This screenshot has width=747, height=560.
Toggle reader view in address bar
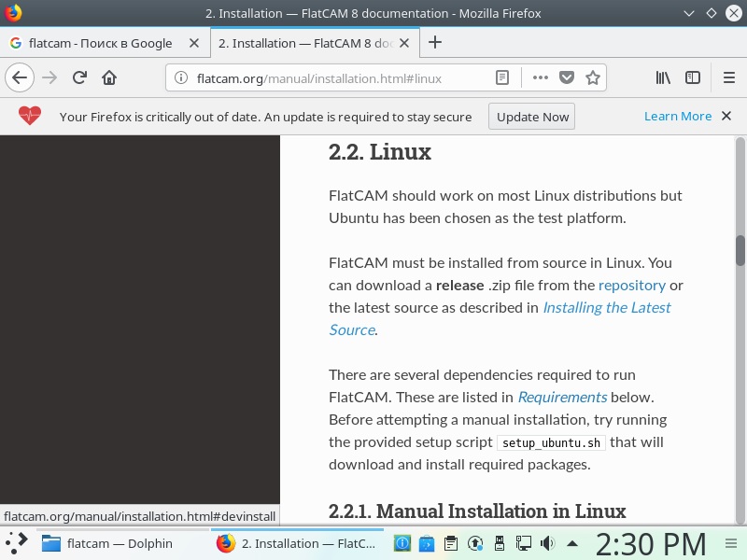point(502,77)
